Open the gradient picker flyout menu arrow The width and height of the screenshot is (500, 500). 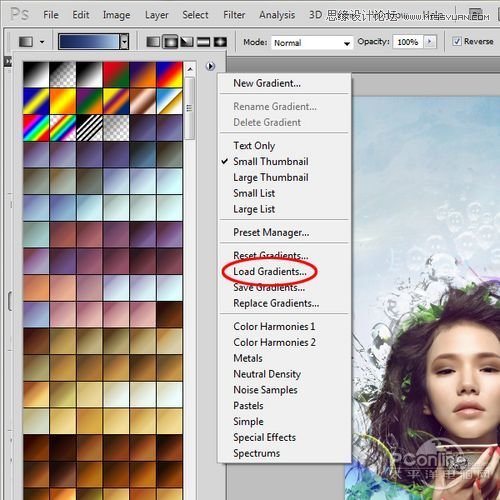pos(210,66)
